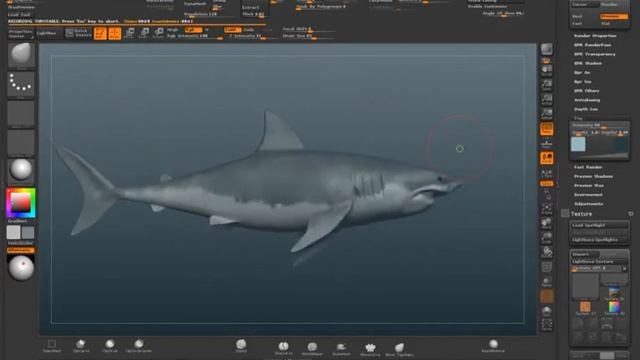The image size is (640, 360).
Task: Expand Preview Shadows section
Action: point(593,176)
